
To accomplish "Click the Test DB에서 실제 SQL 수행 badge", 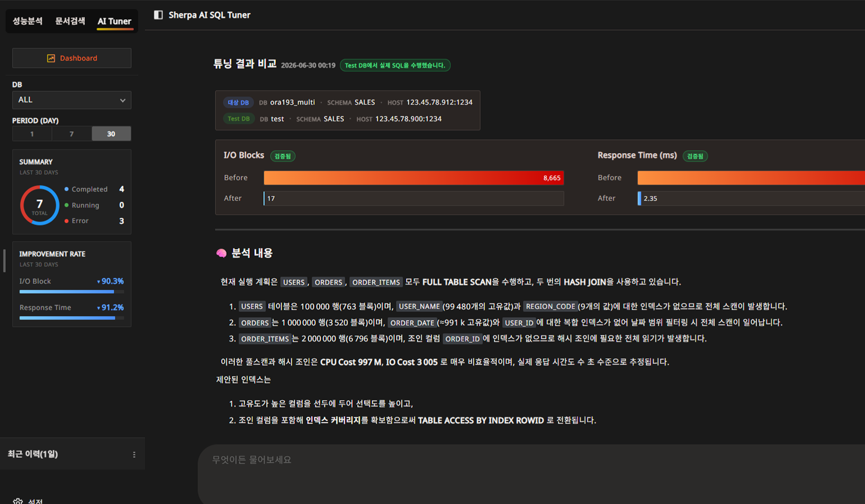I will pyautogui.click(x=395, y=65).
